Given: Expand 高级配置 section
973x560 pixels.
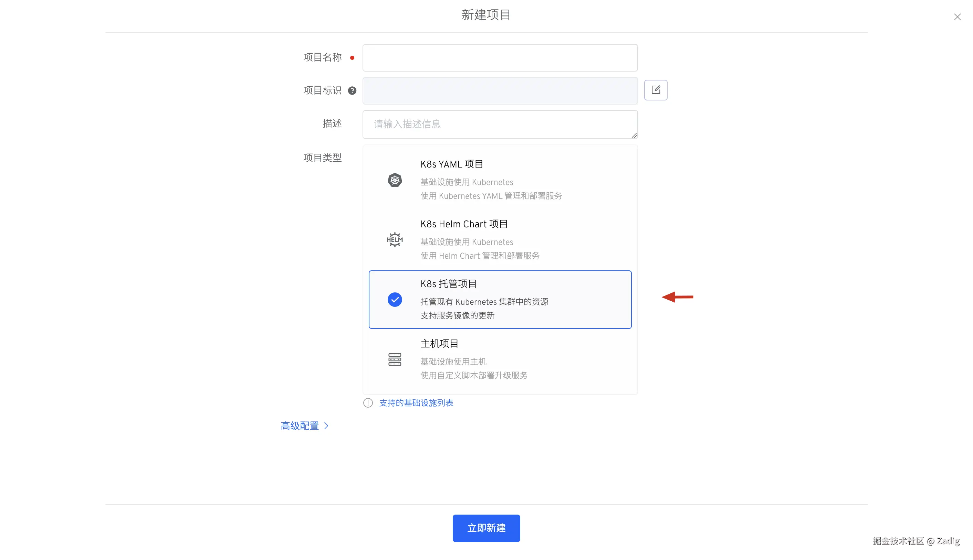Looking at the screenshot, I should (300, 426).
